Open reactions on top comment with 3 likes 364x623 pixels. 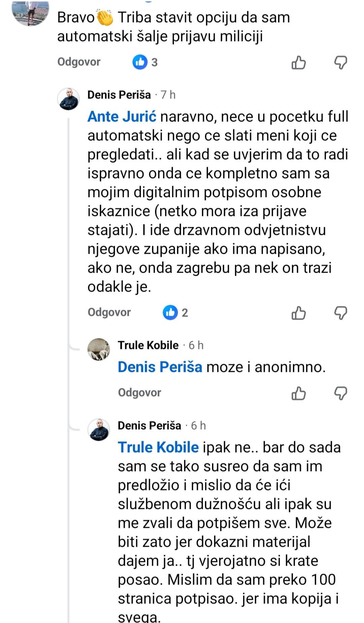[x=145, y=62]
